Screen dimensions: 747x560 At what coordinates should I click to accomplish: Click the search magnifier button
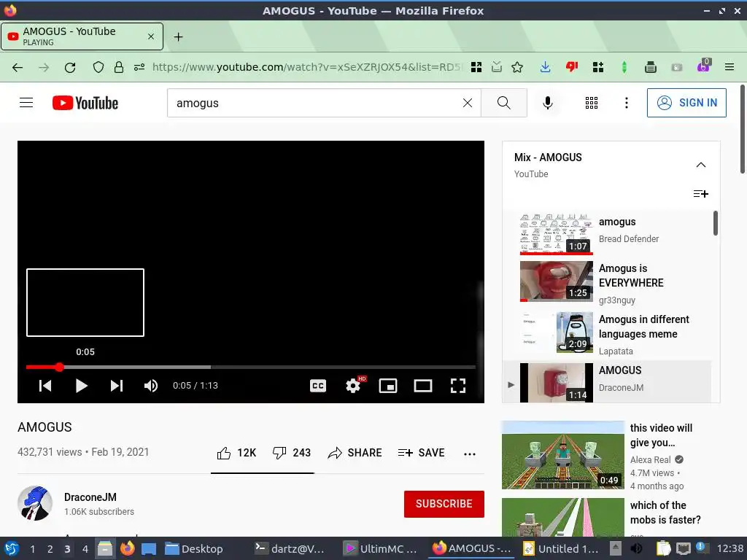click(x=503, y=103)
